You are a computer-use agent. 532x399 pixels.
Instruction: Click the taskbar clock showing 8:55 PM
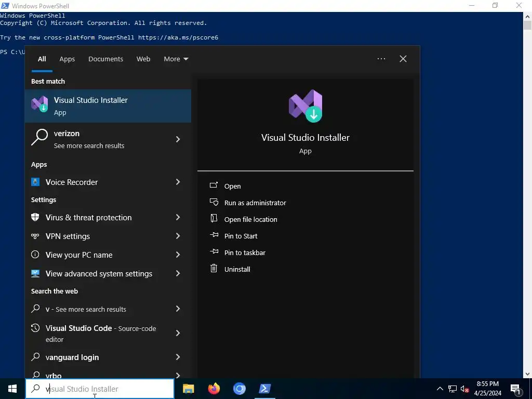487,389
